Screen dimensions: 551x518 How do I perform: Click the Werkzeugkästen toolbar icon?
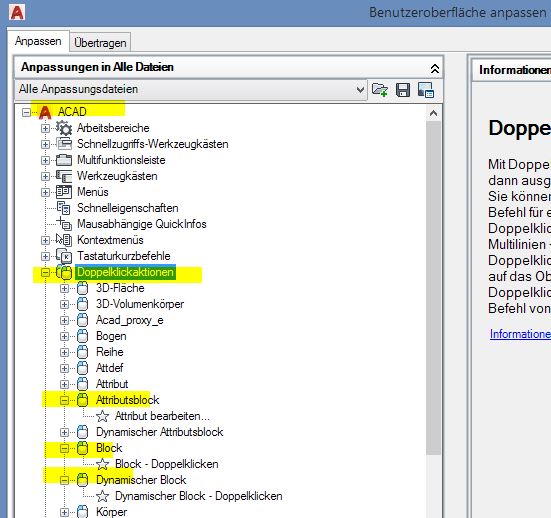click(64, 176)
